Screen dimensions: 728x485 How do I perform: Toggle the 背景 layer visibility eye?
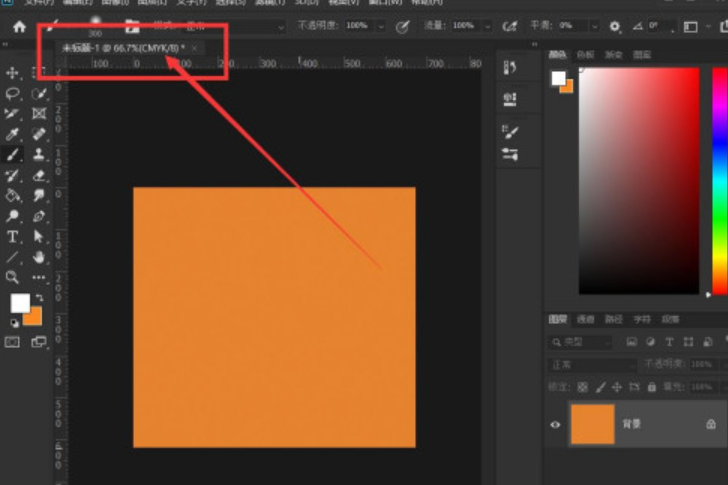click(555, 425)
